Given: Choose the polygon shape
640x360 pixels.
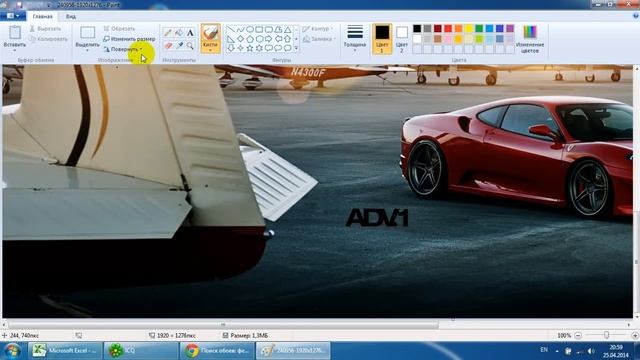Looking at the screenshot, I should click(278, 30).
